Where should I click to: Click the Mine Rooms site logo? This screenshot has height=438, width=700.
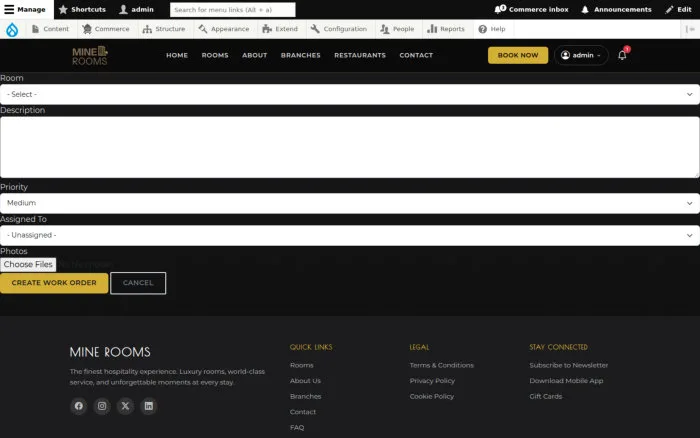click(x=90, y=55)
